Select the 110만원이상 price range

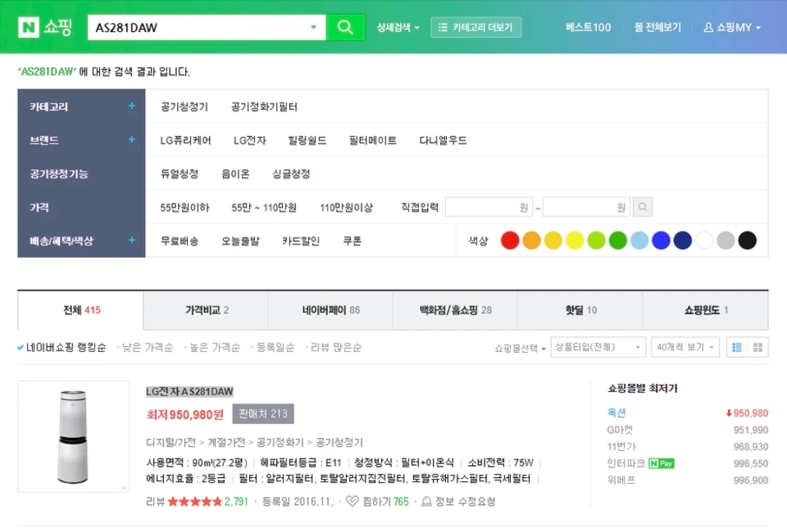(346, 207)
